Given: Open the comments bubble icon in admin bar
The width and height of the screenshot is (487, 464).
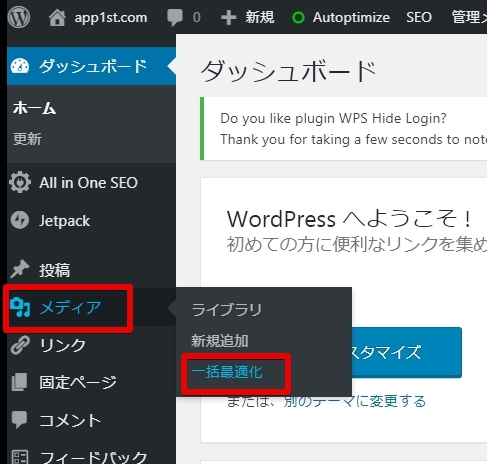Looking at the screenshot, I should coord(175,18).
